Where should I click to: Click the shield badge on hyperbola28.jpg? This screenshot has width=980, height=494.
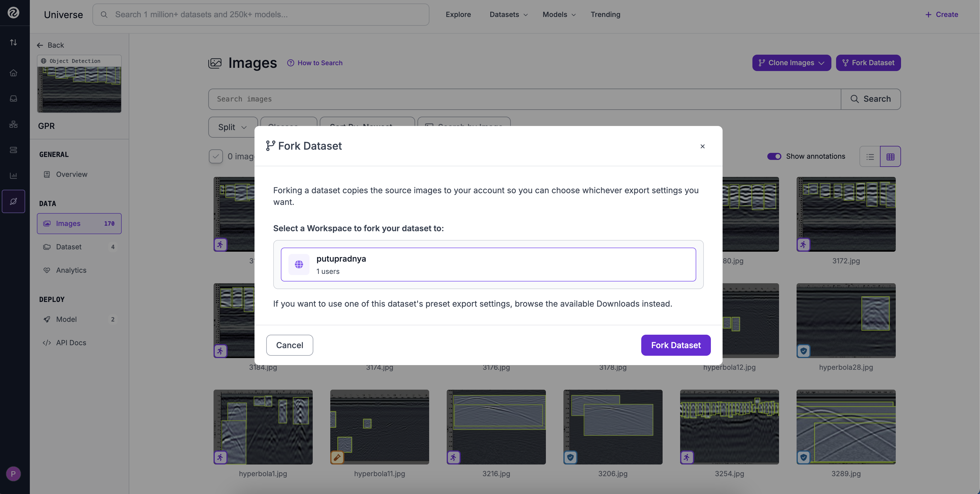[x=804, y=351]
